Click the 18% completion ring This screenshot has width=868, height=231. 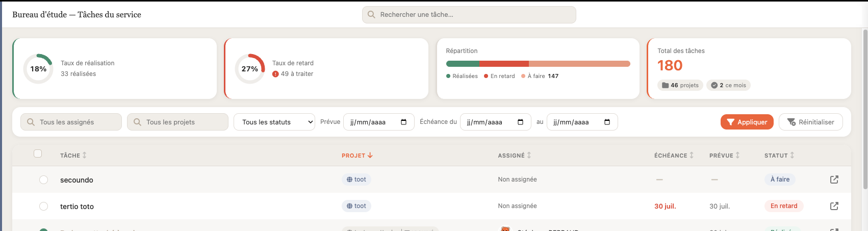[38, 69]
